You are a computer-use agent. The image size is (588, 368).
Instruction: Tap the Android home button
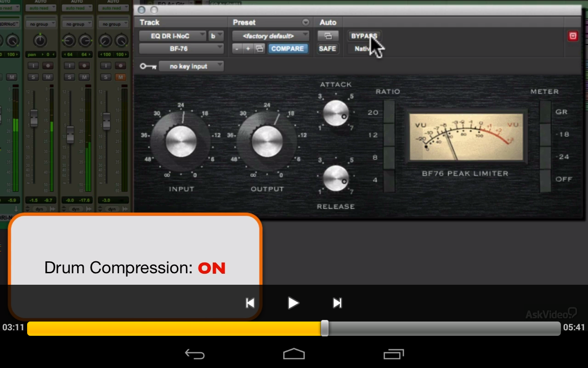click(294, 354)
